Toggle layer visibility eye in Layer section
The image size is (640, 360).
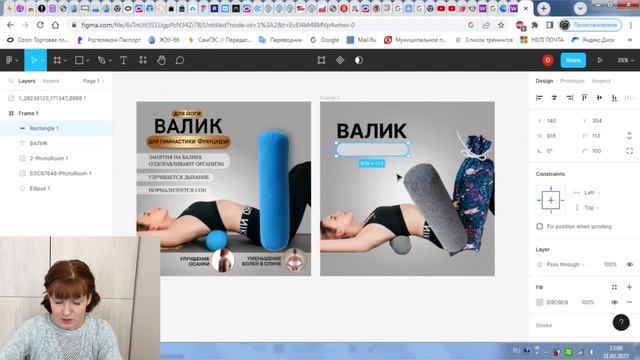coord(629,264)
